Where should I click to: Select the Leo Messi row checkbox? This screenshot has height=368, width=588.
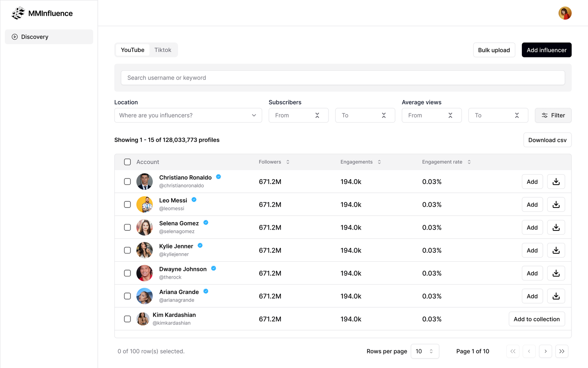pos(128,205)
